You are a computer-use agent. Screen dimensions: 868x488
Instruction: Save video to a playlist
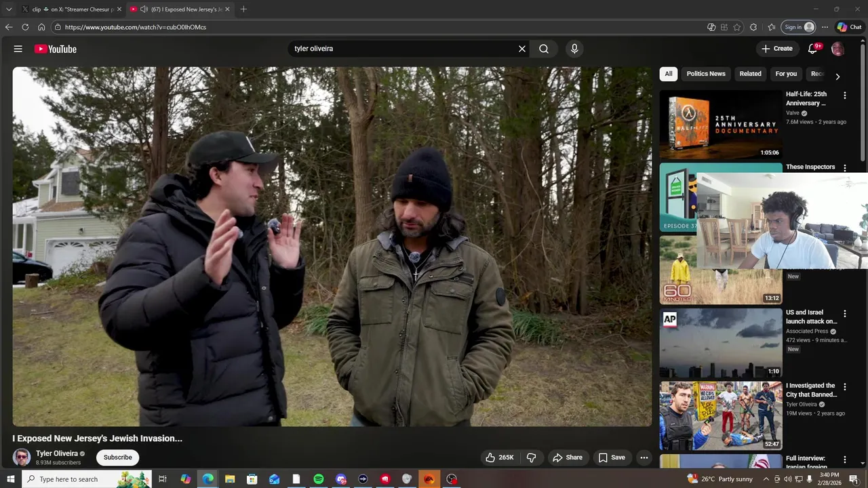pyautogui.click(x=612, y=457)
